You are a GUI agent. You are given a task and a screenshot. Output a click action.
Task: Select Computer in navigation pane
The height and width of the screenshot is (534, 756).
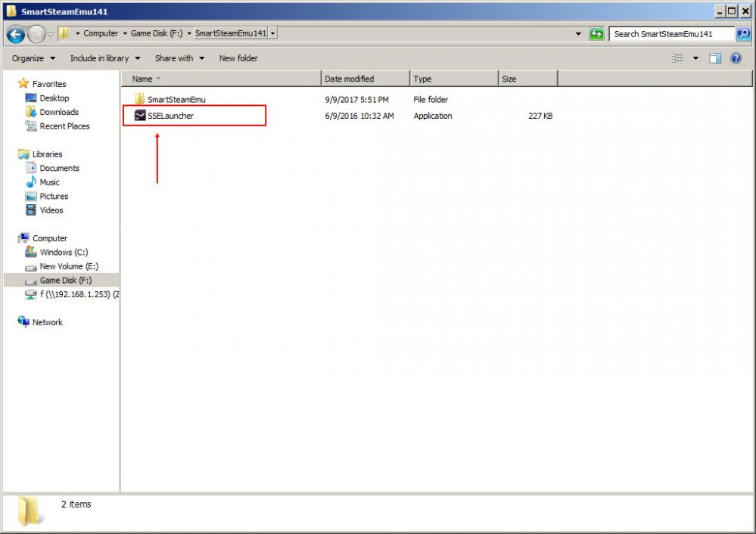pos(50,238)
